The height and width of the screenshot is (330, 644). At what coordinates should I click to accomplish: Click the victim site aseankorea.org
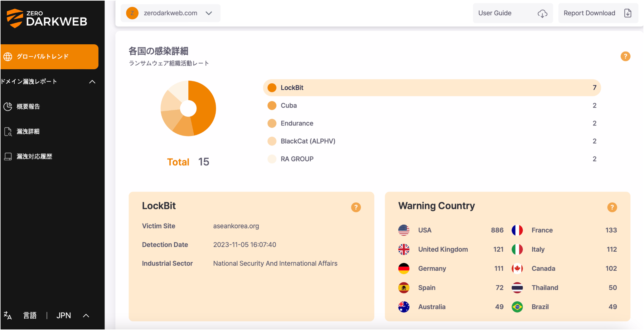tap(236, 226)
